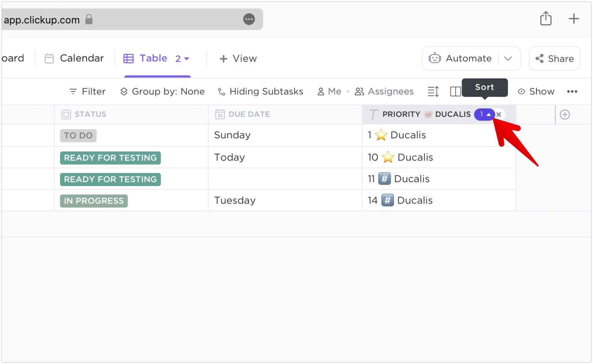
Task: Open the Filter options
Action: [87, 91]
